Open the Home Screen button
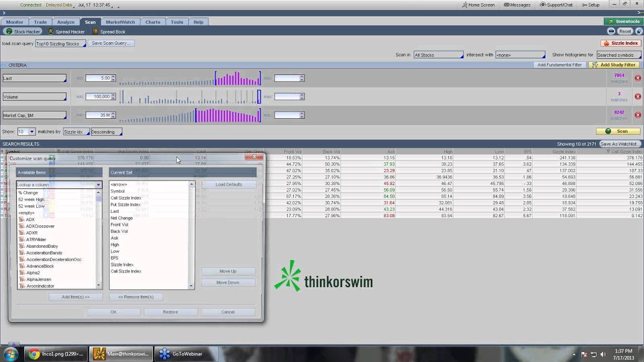The image size is (644, 362). tap(478, 5)
